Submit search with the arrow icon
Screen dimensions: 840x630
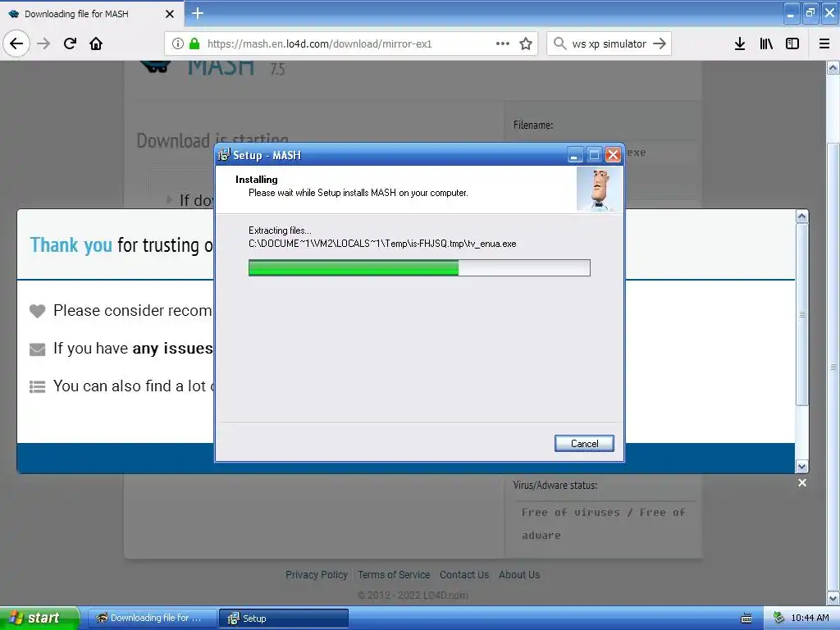(660, 43)
